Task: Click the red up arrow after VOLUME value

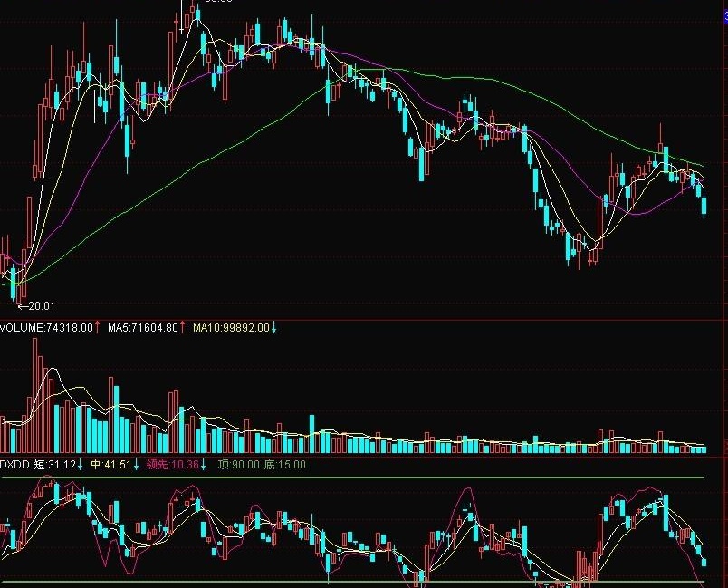Action: (x=98, y=327)
